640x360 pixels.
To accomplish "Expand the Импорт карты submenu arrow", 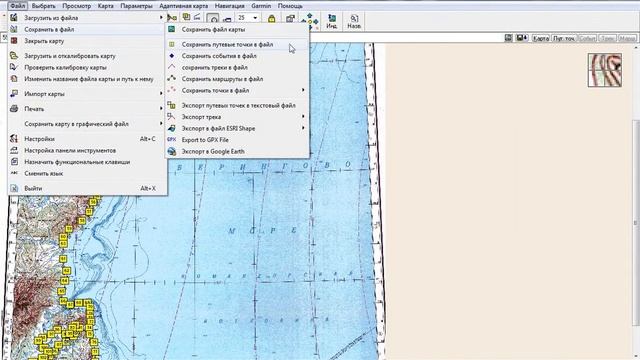I will [161, 93].
